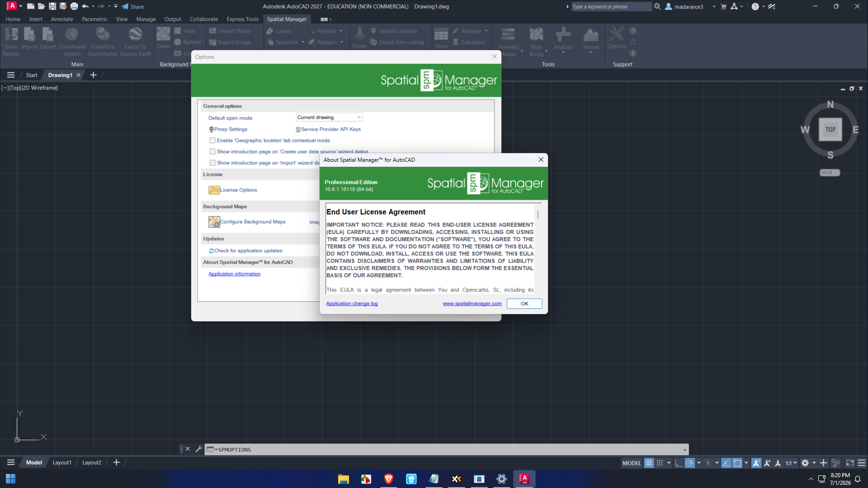The image size is (868, 488).
Task: Open File Explorer from the taskbar
Action: coord(344,479)
